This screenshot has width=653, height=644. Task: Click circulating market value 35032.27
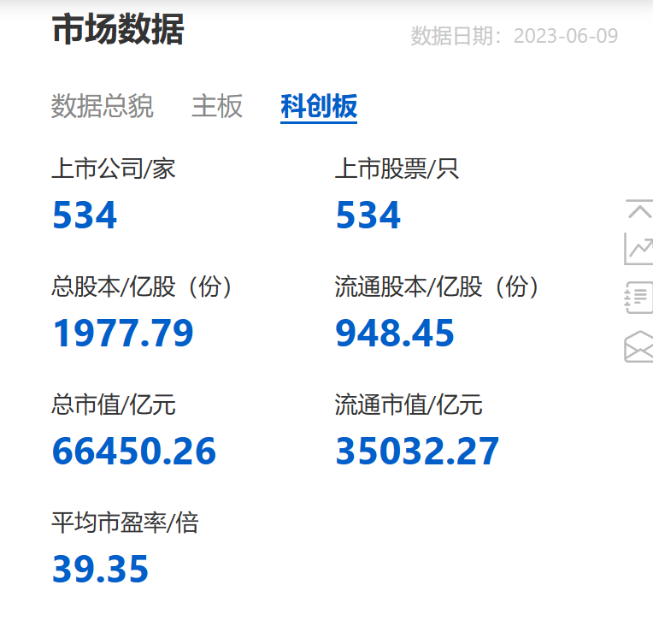point(417,452)
